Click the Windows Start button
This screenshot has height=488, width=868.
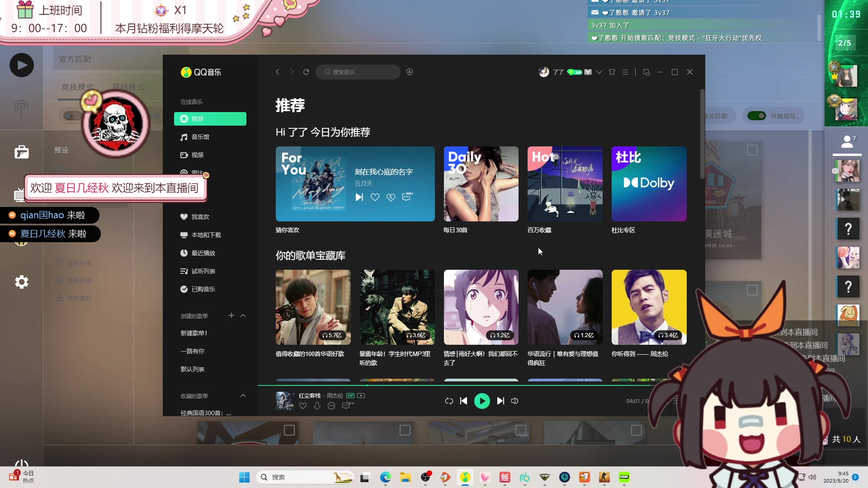pyautogui.click(x=244, y=477)
